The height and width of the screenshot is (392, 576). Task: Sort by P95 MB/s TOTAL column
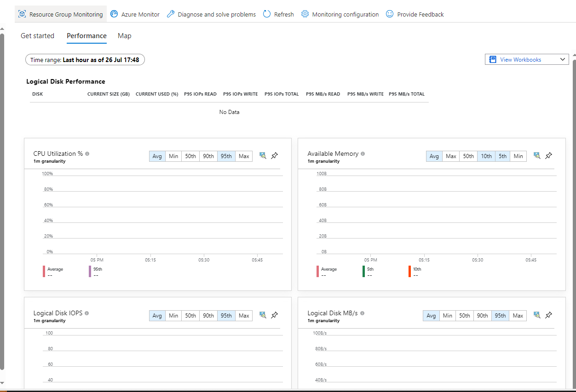(407, 94)
